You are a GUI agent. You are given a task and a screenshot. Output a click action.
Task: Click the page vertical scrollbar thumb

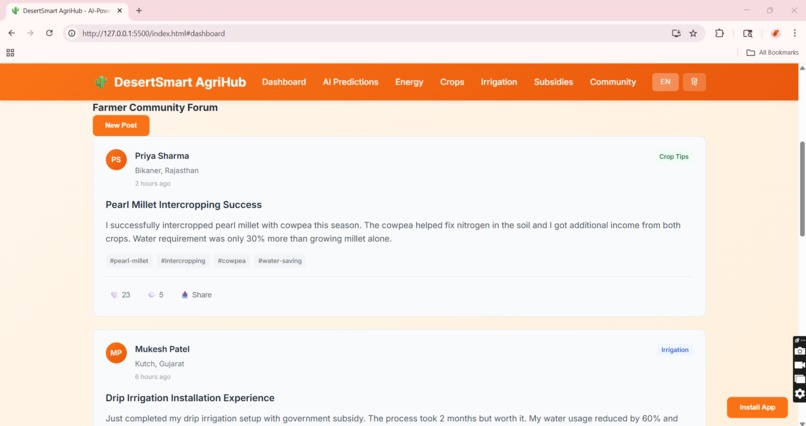point(802,189)
